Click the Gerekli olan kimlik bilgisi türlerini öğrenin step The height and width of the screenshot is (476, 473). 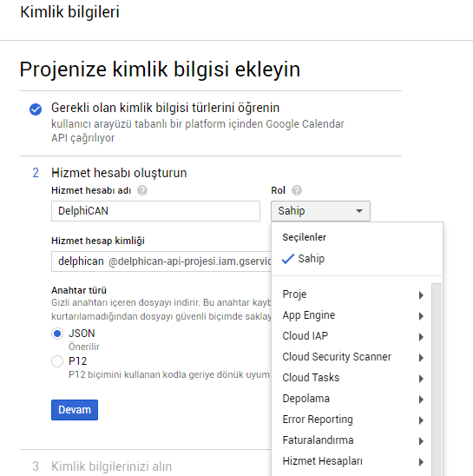(x=166, y=108)
